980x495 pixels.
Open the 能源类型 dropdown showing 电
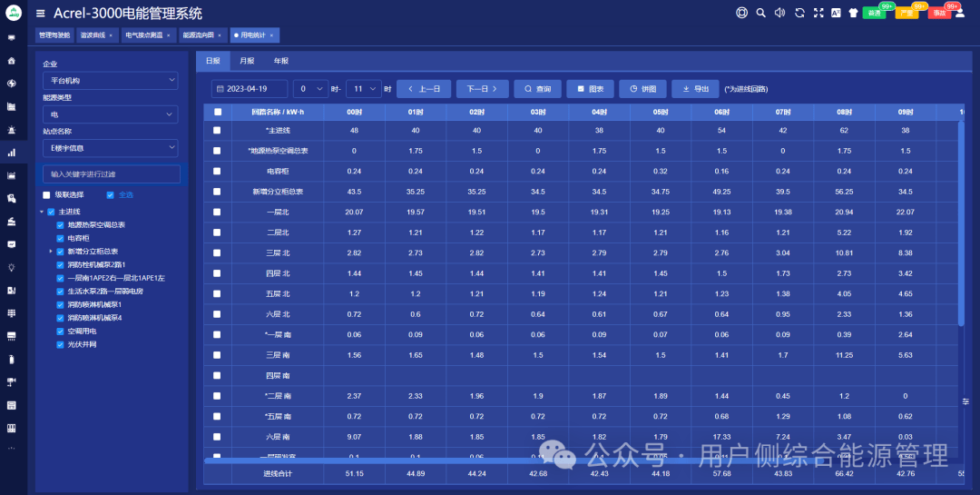coord(110,114)
